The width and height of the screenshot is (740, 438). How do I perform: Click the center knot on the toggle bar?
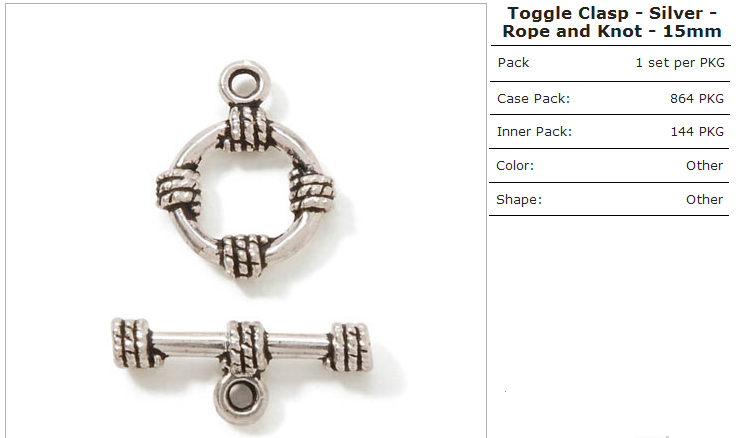[245, 348]
